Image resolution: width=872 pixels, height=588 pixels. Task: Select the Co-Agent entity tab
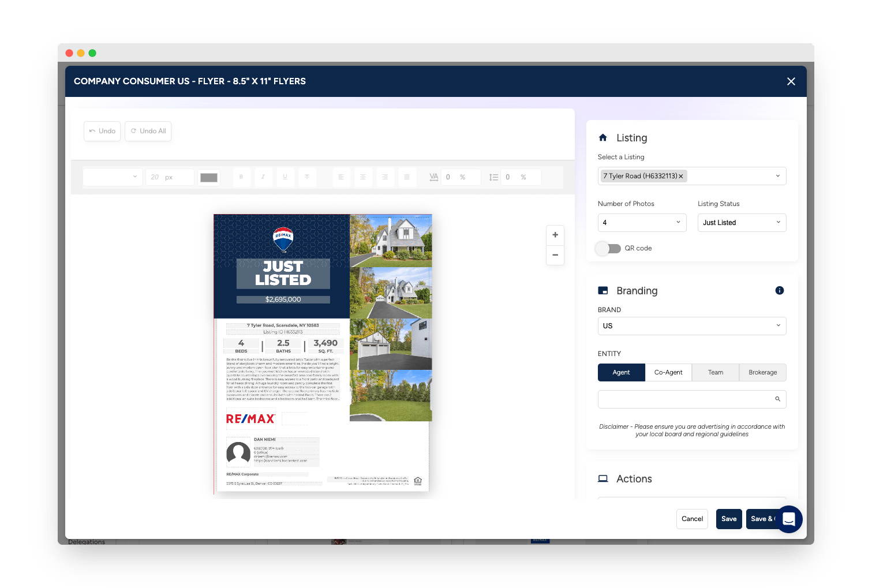click(x=668, y=373)
